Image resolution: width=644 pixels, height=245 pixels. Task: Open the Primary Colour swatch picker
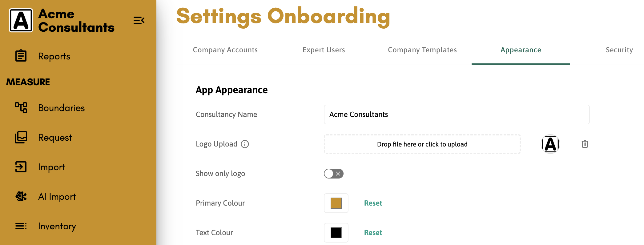click(x=336, y=203)
